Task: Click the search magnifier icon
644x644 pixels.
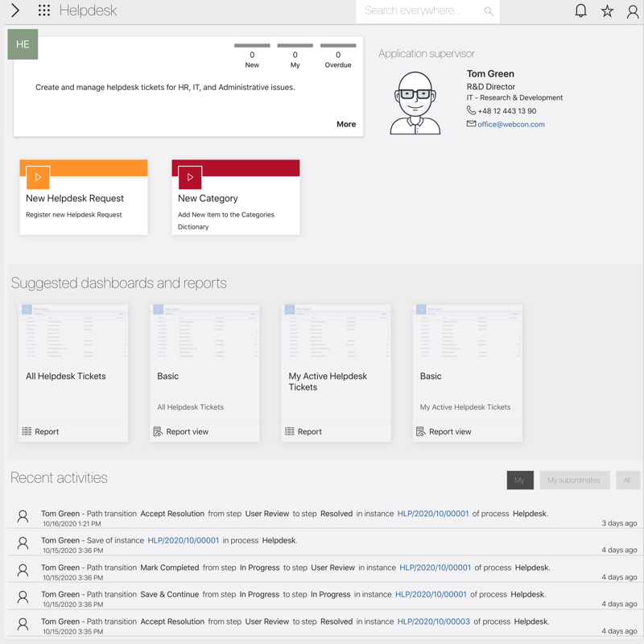Action: pos(489,11)
